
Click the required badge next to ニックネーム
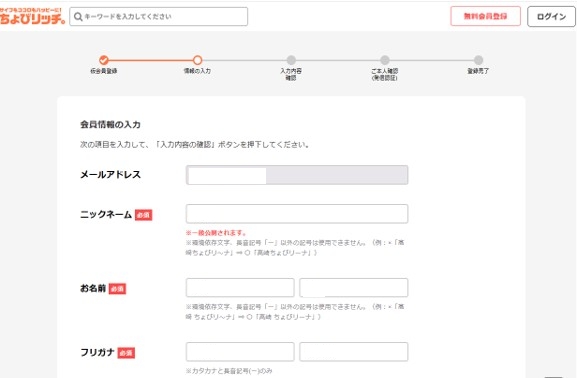[x=144, y=215]
